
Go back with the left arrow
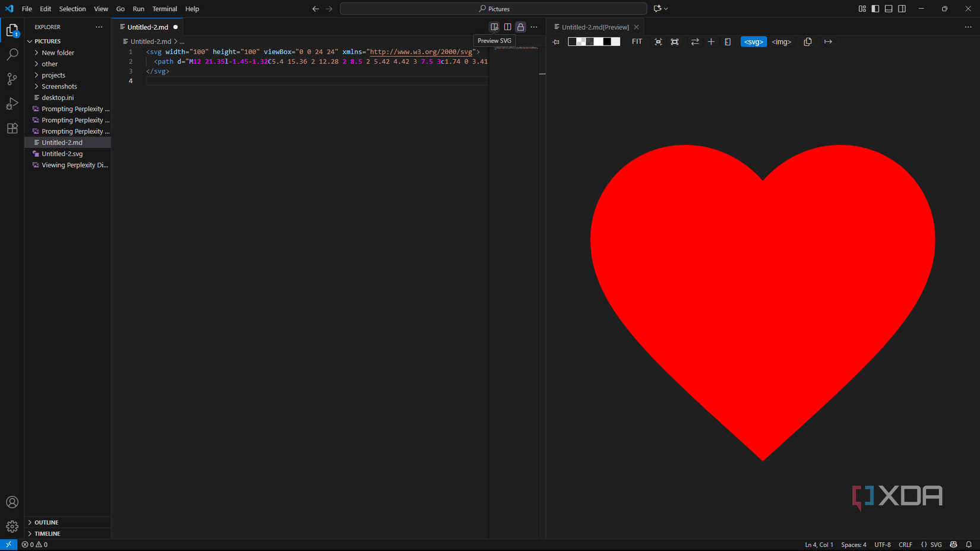[x=315, y=9]
